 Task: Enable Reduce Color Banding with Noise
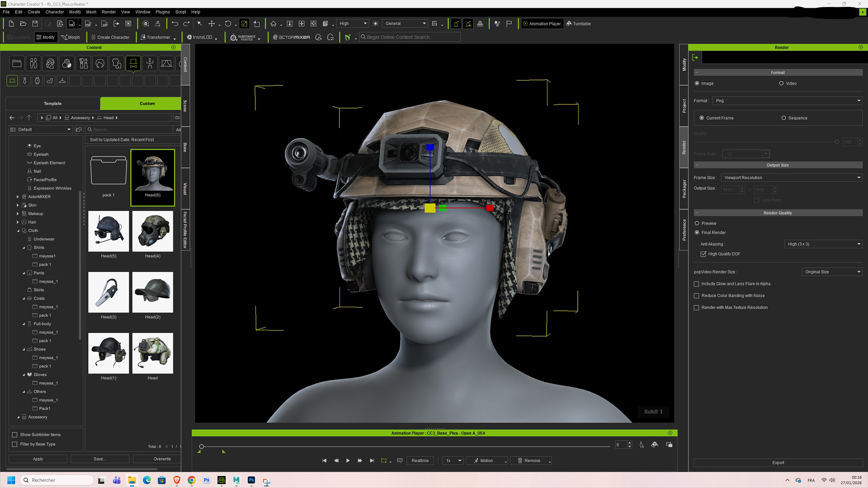click(696, 296)
